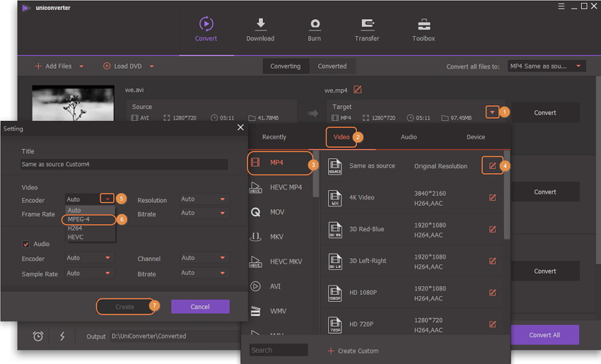Click the Title input field
This screenshot has width=601, height=364.
pyautogui.click(x=124, y=165)
